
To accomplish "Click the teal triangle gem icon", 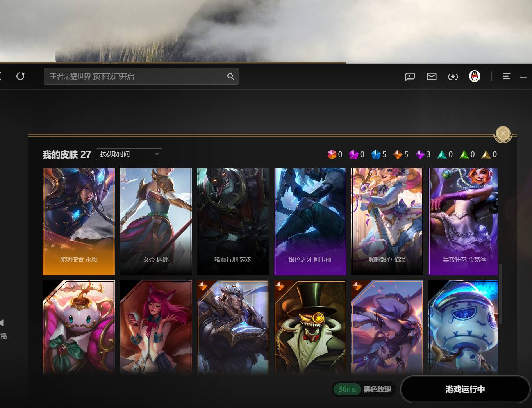I will 442,155.
